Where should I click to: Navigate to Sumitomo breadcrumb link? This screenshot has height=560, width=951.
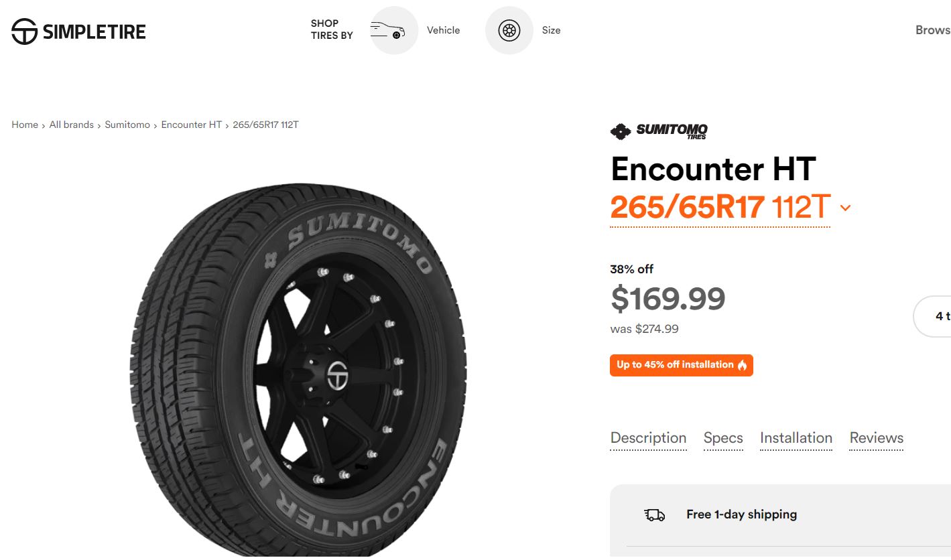coord(127,125)
